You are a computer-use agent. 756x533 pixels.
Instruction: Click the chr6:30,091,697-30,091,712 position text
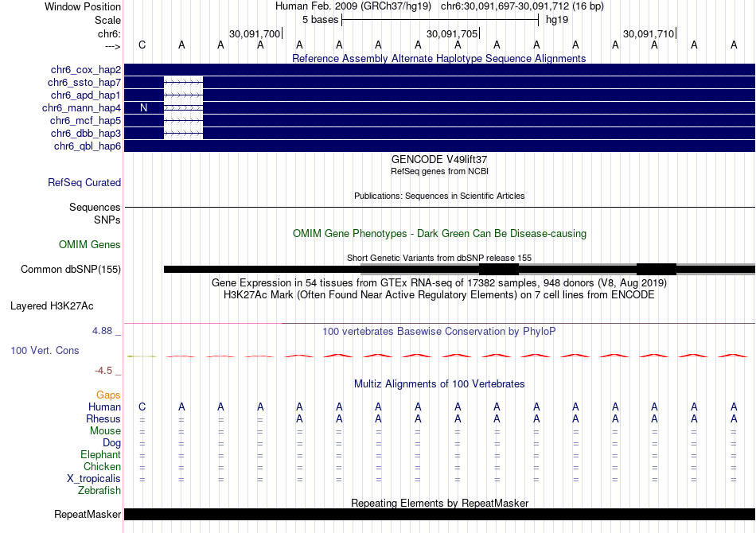pyautogui.click(x=522, y=6)
